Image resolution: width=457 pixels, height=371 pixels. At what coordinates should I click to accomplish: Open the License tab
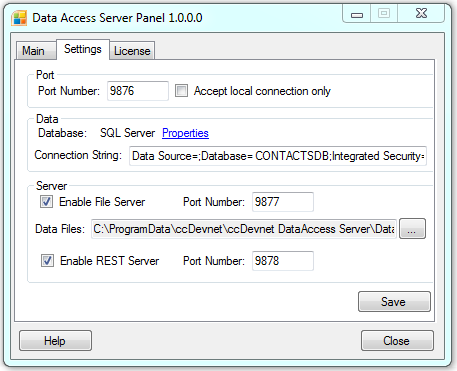[132, 51]
